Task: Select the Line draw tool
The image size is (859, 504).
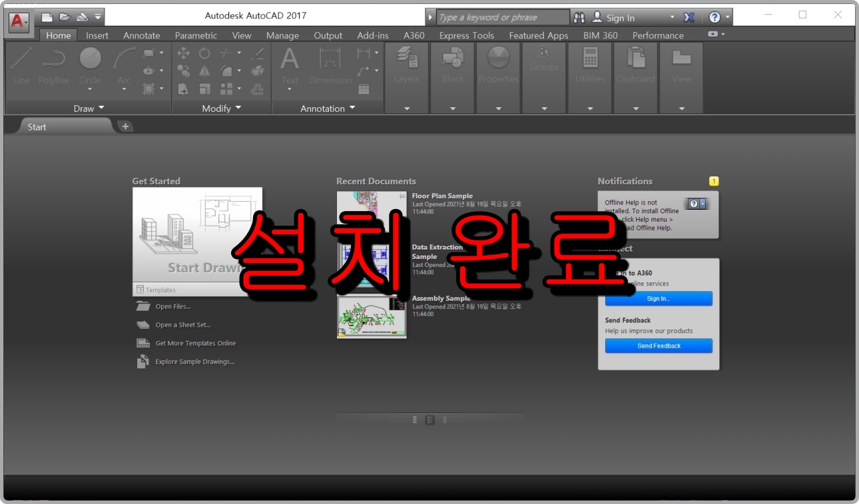Action: (21, 66)
